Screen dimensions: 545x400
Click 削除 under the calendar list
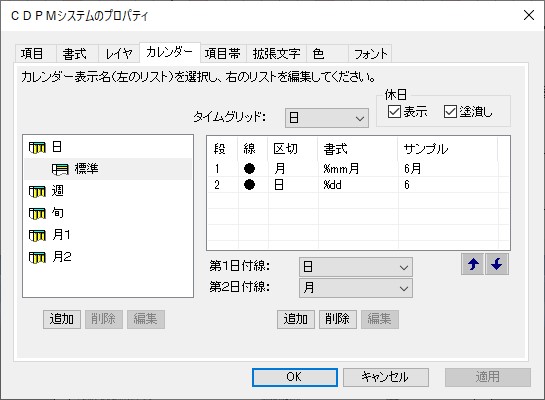pyautogui.click(x=104, y=319)
